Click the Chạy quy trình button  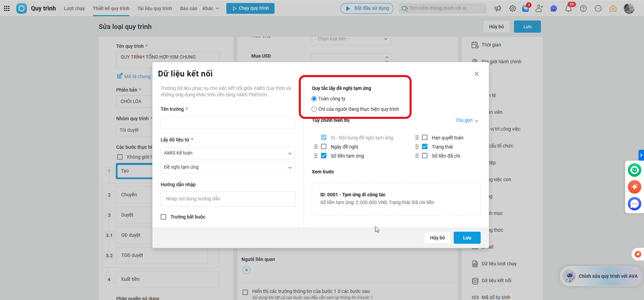250,8
